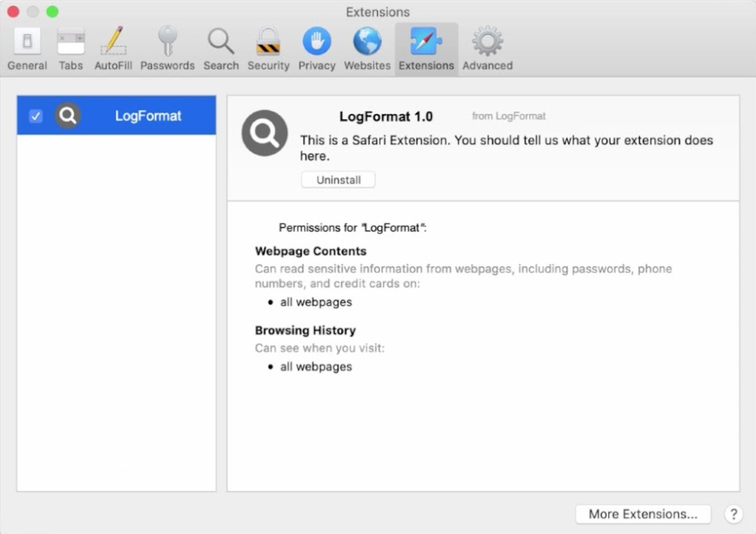Image resolution: width=756 pixels, height=534 pixels.
Task: Open the General preferences pane
Action: (26, 48)
